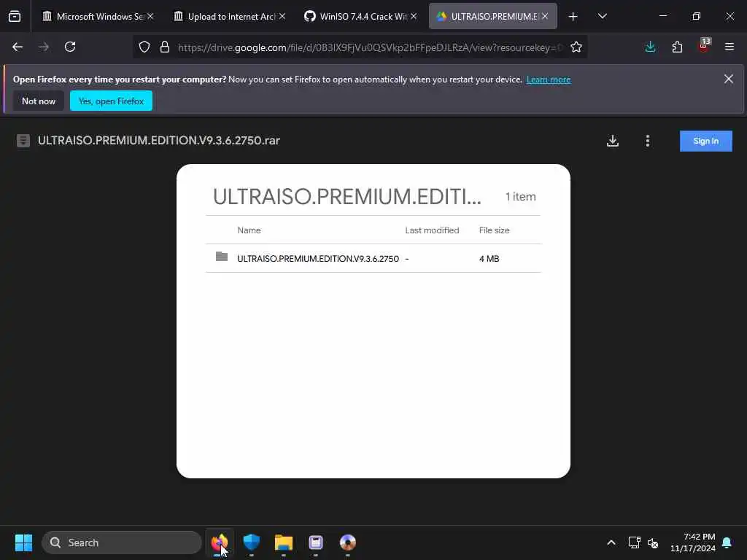
Task: Open Firefox from the taskbar
Action: [220, 542]
